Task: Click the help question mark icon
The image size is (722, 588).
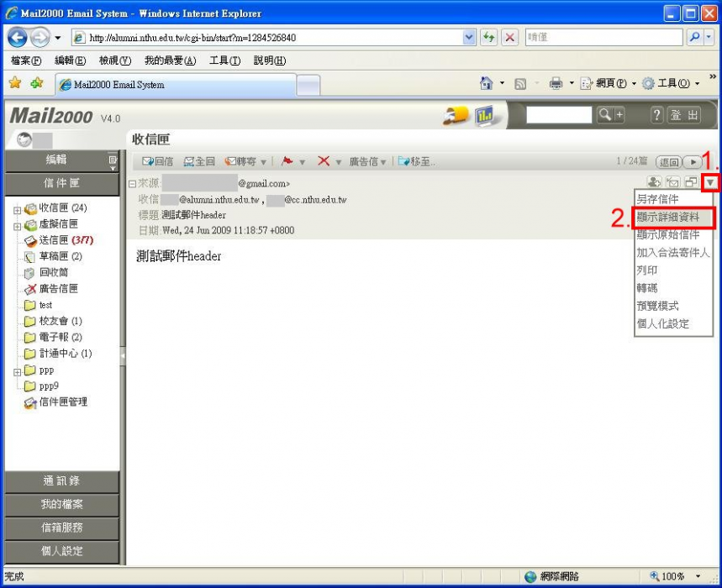Action: pos(657,116)
